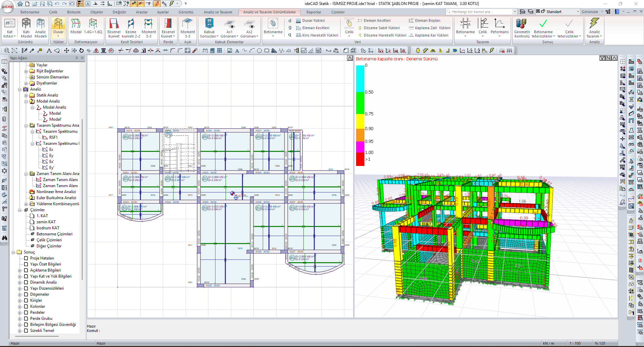644x347 pixels.
Task: Open the Çizimler ribbon tab
Action: 338,12
